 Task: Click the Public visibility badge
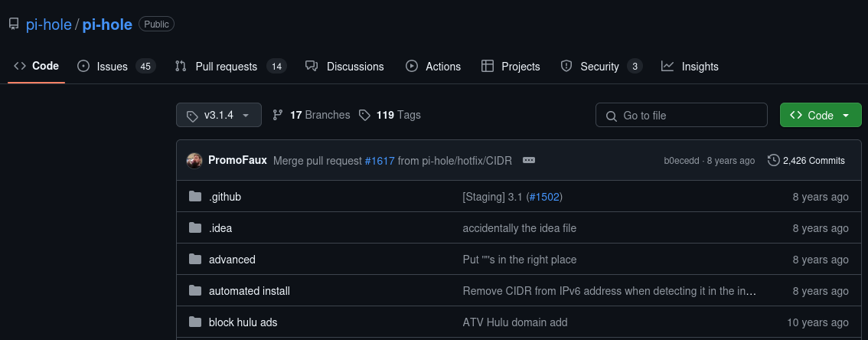(157, 24)
